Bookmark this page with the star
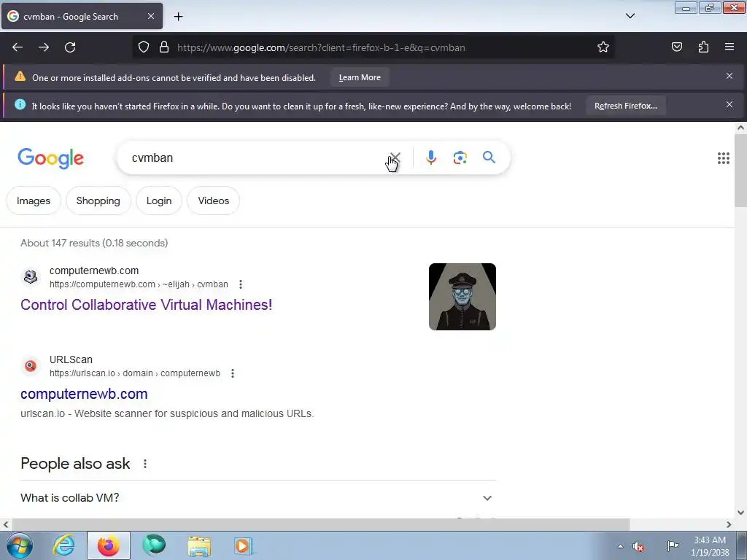The width and height of the screenshot is (747, 560). click(x=603, y=47)
